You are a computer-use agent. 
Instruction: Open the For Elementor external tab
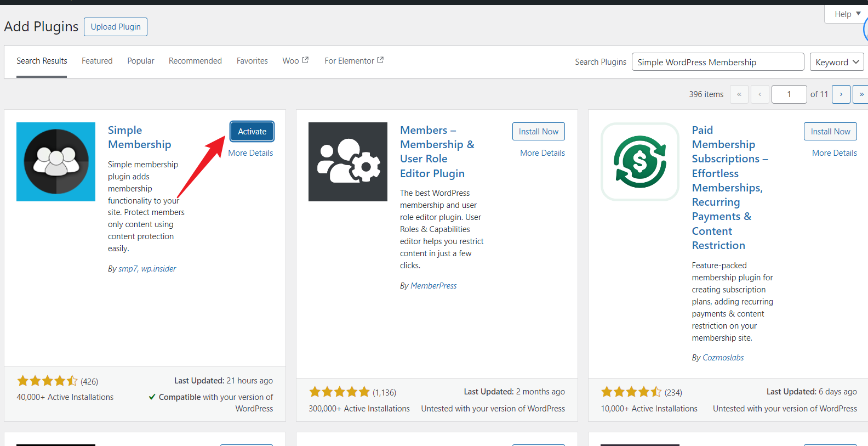(x=354, y=61)
